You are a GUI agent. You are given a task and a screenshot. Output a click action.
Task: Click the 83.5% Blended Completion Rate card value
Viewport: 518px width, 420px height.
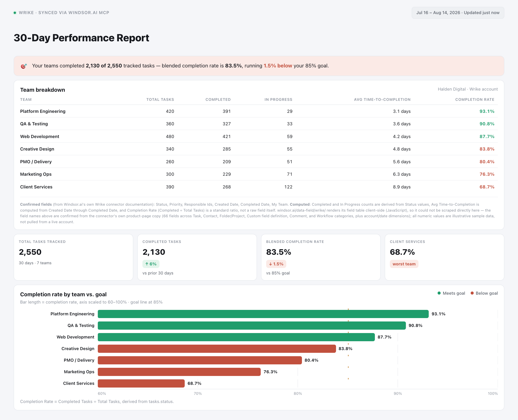(279, 252)
